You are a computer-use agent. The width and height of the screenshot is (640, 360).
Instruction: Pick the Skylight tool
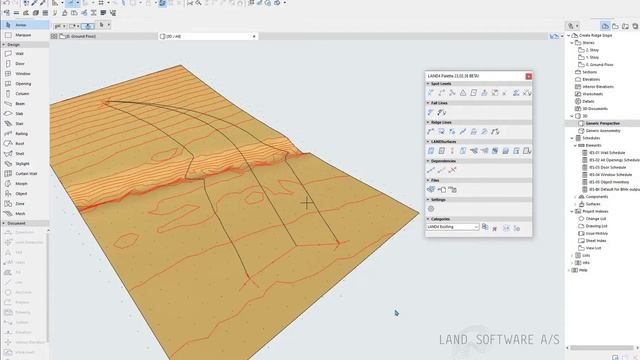tap(24, 164)
